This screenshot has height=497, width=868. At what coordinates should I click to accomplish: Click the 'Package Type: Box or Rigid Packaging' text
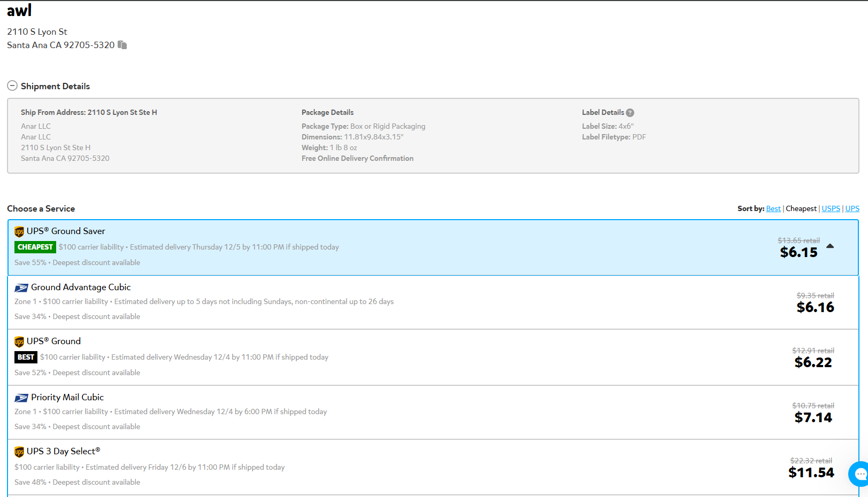(364, 126)
